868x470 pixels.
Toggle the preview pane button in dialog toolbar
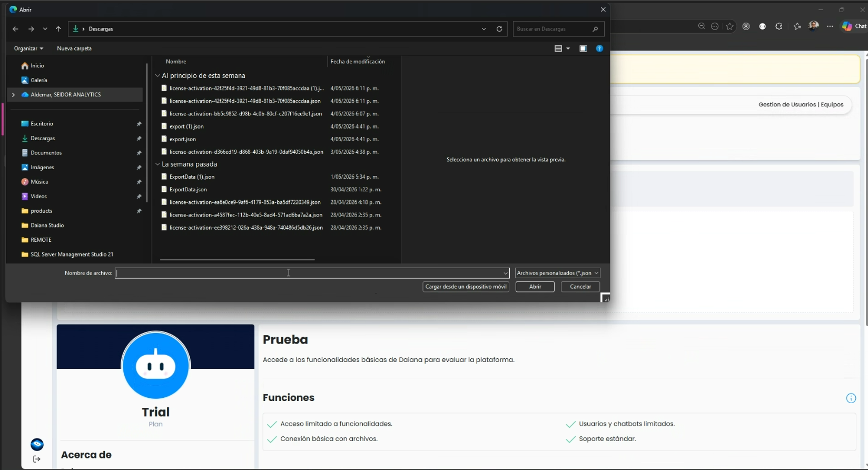[583, 48]
